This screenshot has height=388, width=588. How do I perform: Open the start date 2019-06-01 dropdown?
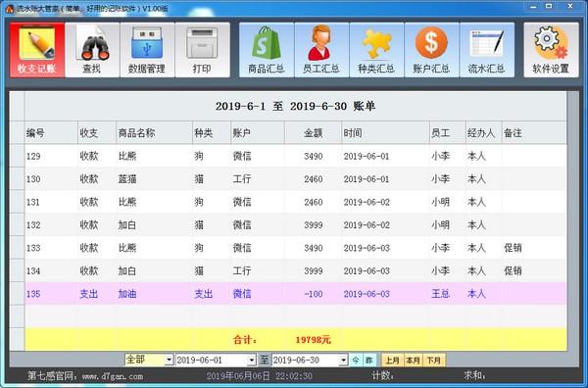coord(252,361)
